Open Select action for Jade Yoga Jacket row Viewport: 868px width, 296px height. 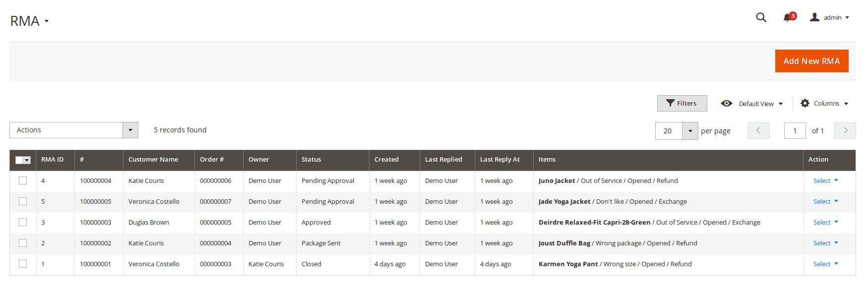[x=825, y=201]
